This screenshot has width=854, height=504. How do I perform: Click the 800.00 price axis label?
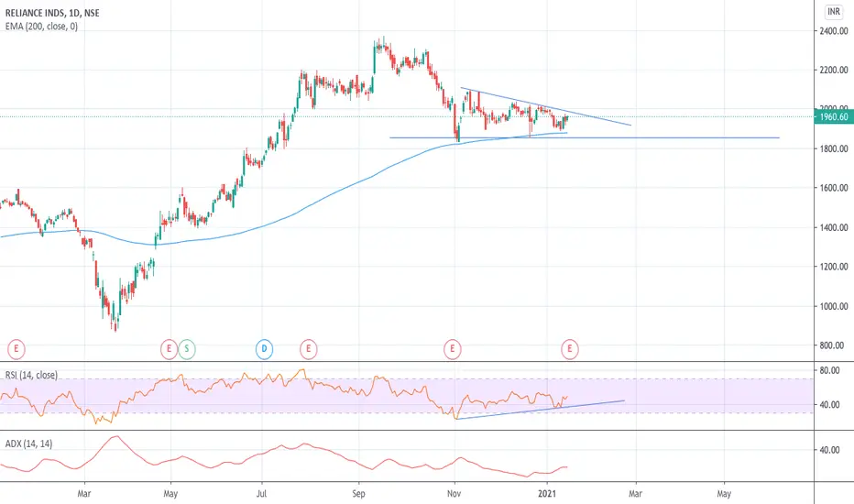tap(834, 345)
